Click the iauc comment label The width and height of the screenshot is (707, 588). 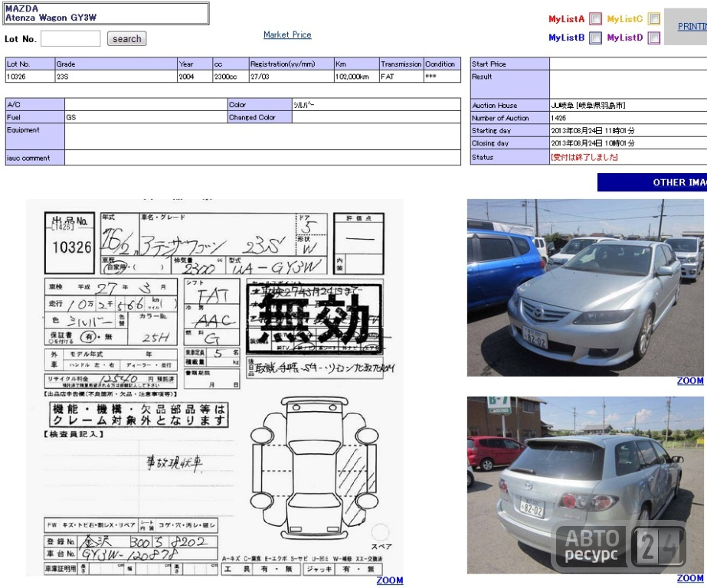click(x=34, y=158)
